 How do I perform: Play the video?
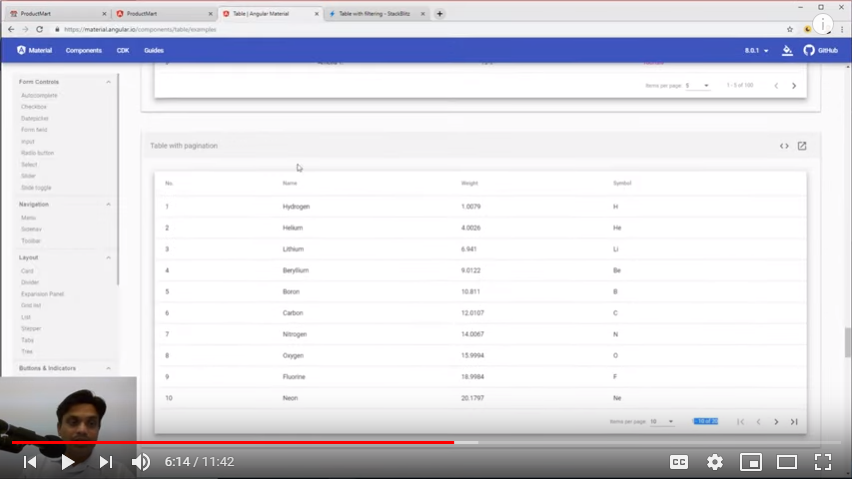(67, 462)
